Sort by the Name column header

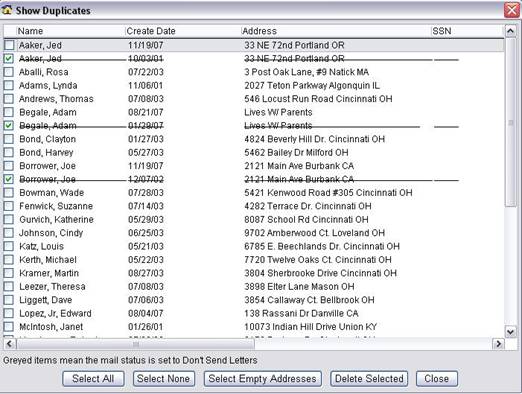coord(71,31)
